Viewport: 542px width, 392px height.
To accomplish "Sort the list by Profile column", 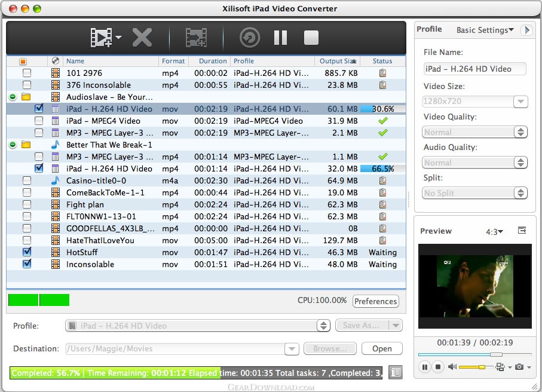I will pyautogui.click(x=272, y=61).
